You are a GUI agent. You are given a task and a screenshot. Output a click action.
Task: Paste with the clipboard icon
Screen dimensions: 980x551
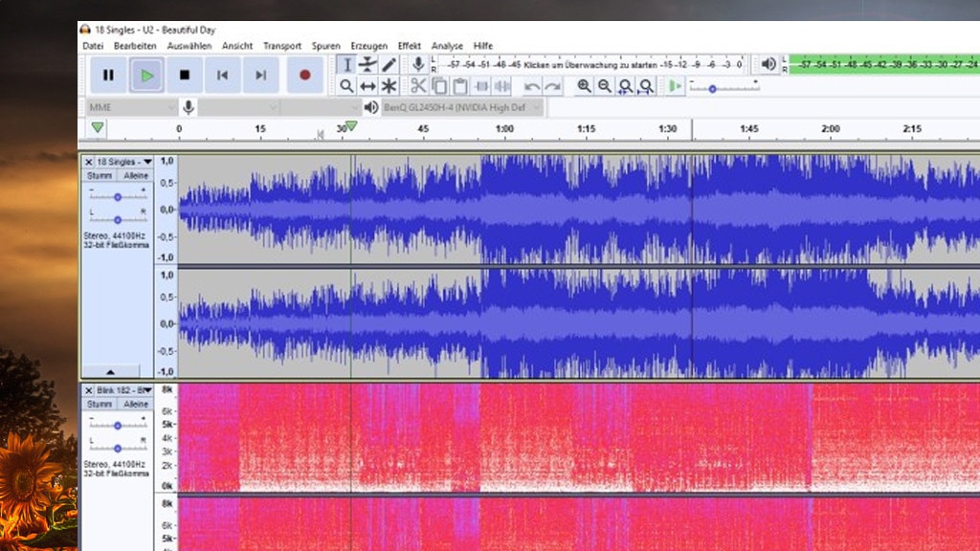(x=460, y=86)
